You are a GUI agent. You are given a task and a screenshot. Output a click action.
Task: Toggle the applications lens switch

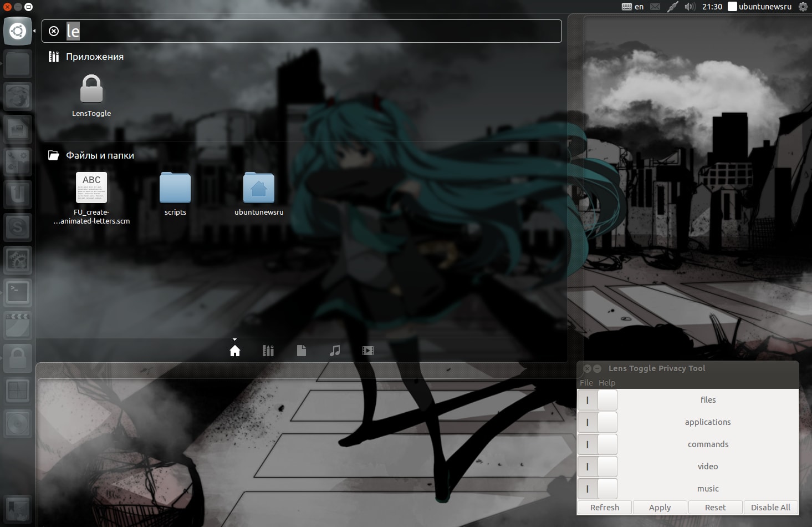[597, 422]
